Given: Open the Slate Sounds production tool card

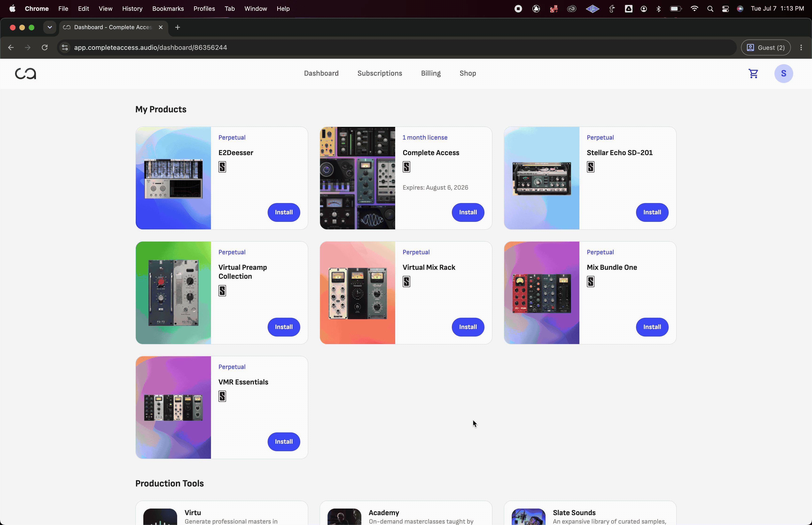Looking at the screenshot, I should [590, 513].
